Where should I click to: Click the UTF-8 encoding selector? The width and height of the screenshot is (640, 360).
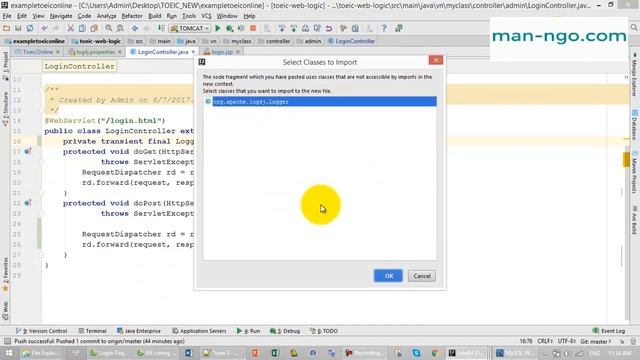coord(567,341)
